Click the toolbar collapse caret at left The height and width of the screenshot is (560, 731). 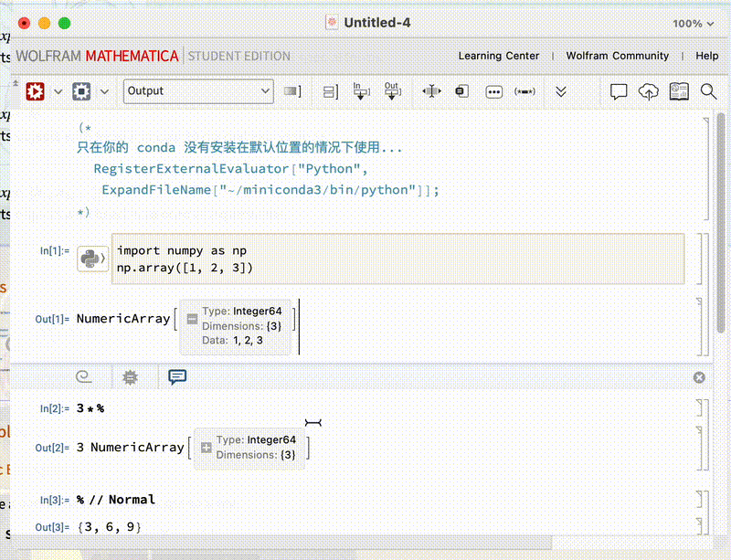(16, 83)
